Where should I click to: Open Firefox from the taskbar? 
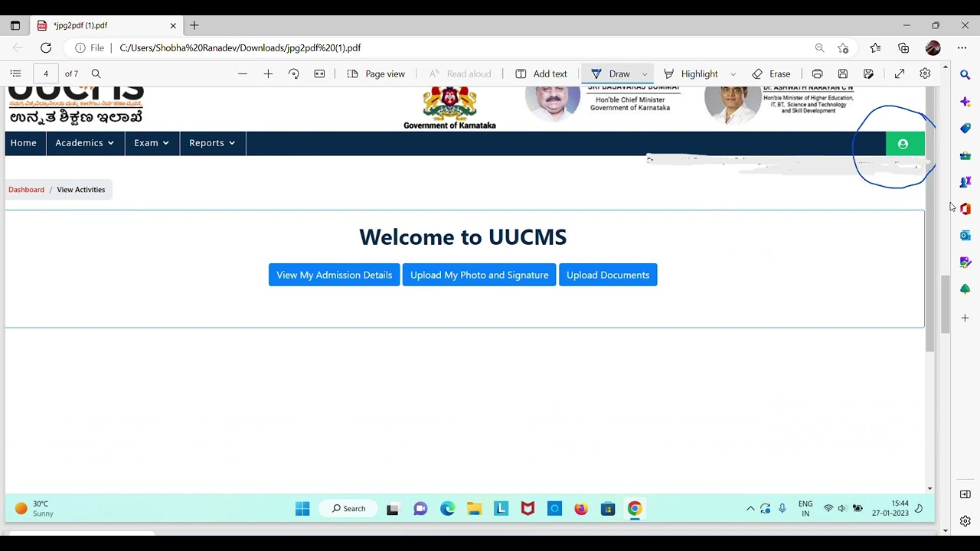(581, 509)
